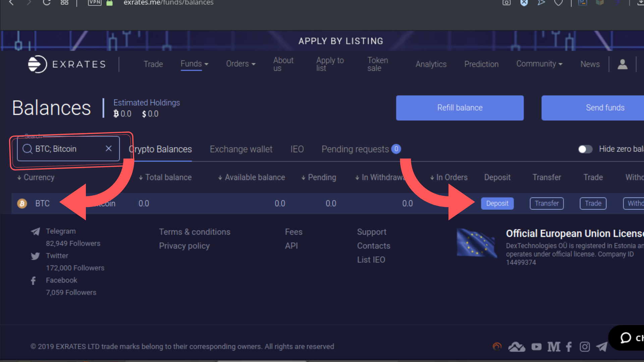The width and height of the screenshot is (644, 362).
Task: Click the Exrates logo
Action: click(x=67, y=64)
